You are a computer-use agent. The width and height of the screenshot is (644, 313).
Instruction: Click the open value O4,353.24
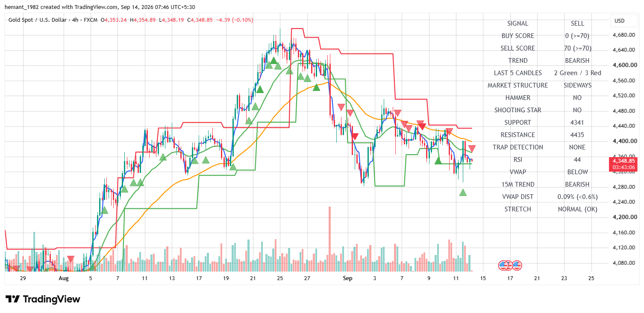click(x=114, y=20)
